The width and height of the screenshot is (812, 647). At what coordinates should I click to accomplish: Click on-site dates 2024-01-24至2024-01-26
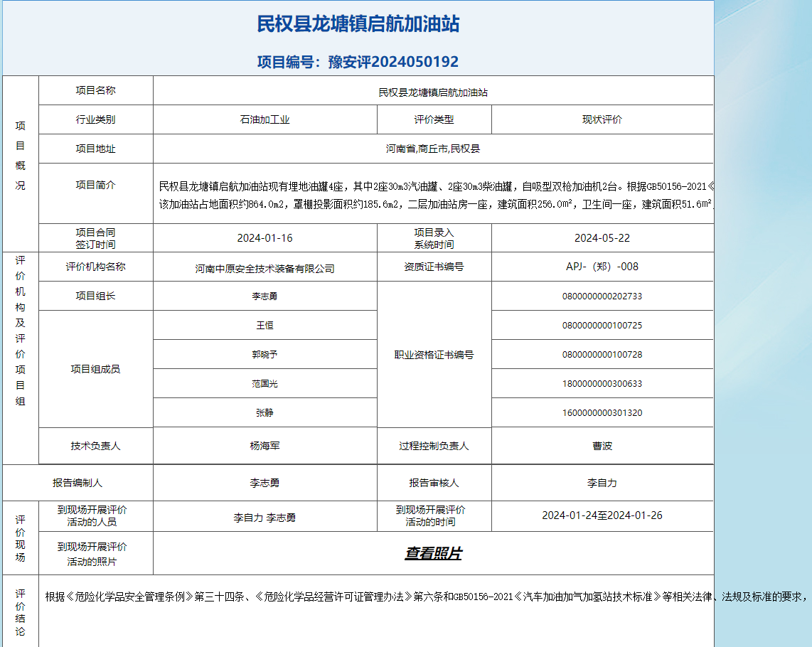pyautogui.click(x=602, y=515)
